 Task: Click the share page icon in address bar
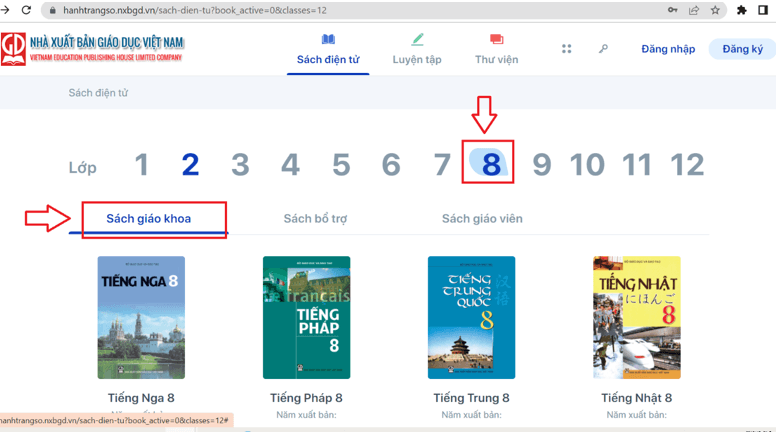[x=694, y=10]
